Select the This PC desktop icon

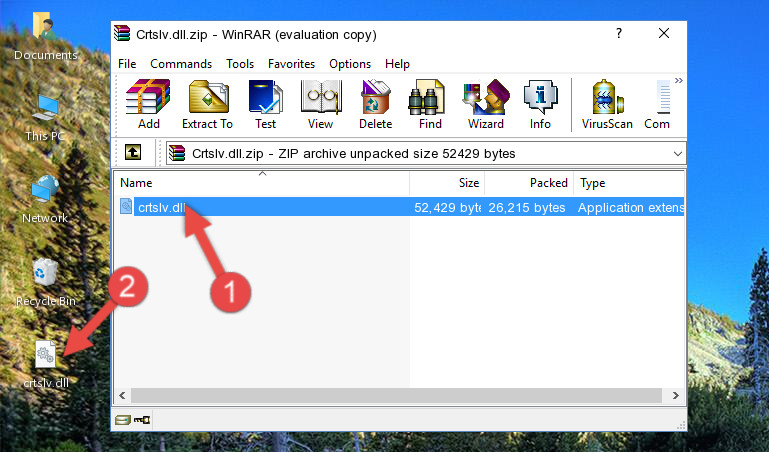[45, 117]
